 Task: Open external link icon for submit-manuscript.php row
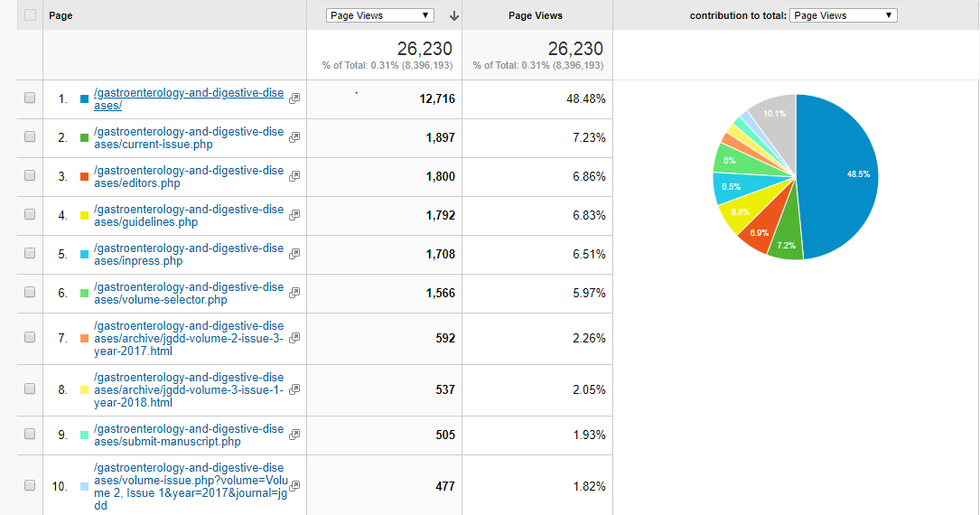pos(294,435)
